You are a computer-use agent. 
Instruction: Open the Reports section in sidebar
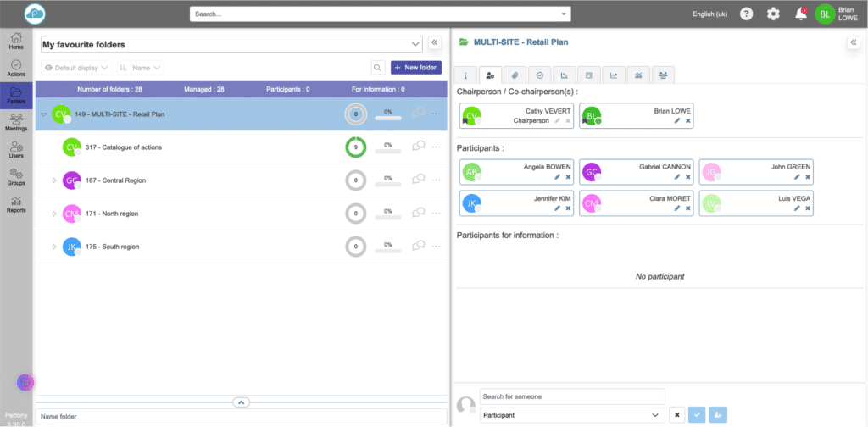click(16, 204)
